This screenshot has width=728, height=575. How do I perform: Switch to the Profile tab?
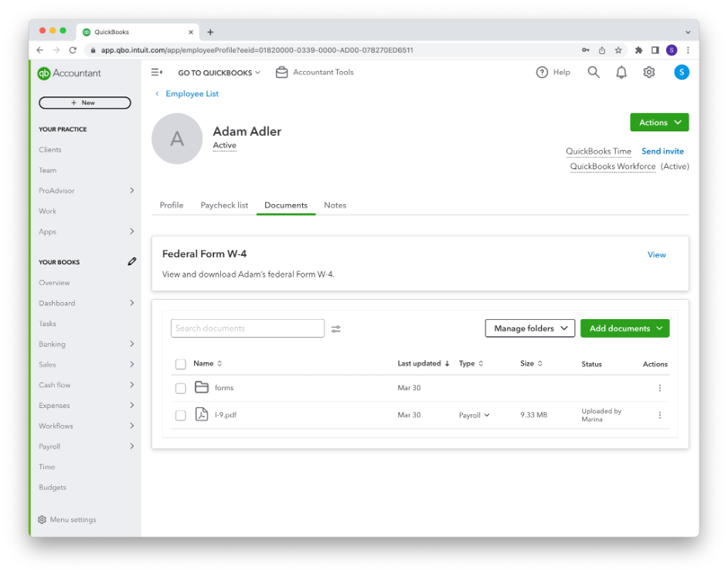172,206
